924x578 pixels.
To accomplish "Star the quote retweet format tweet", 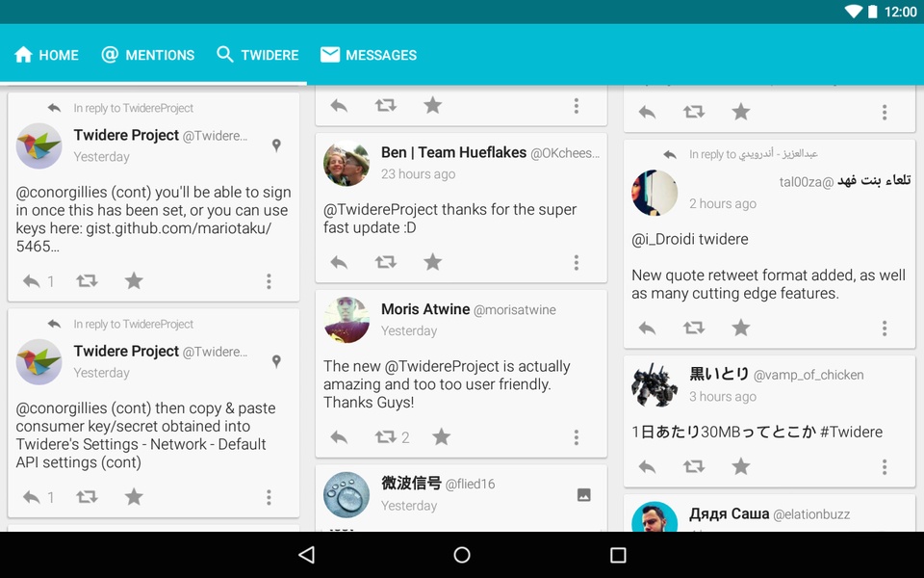I will pos(741,328).
